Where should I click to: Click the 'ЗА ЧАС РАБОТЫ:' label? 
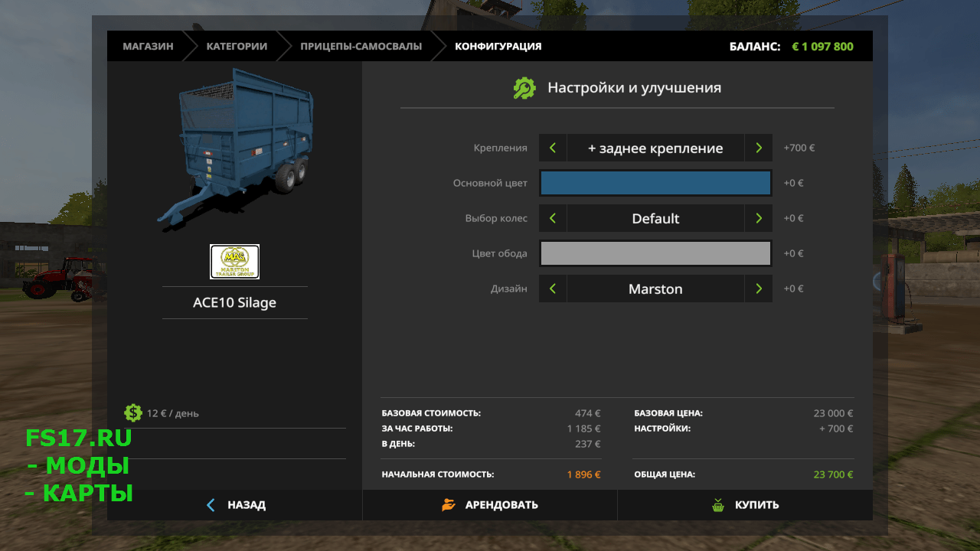[x=417, y=429]
